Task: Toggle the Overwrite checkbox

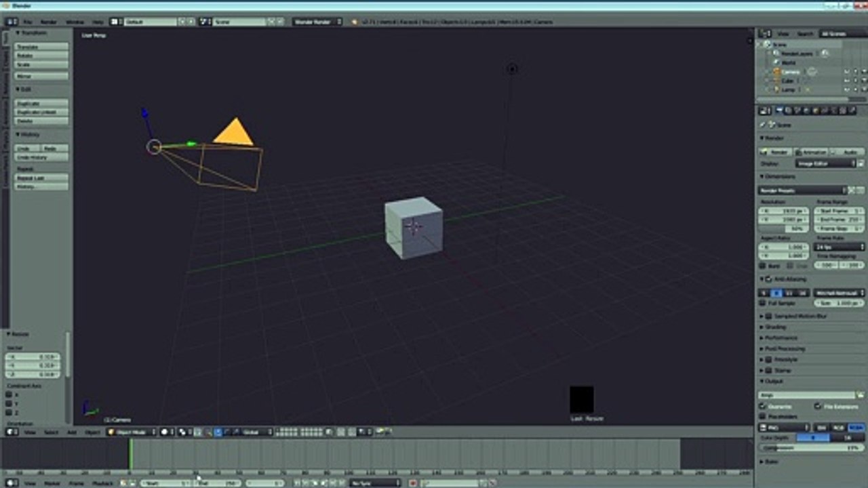Action: click(x=763, y=406)
